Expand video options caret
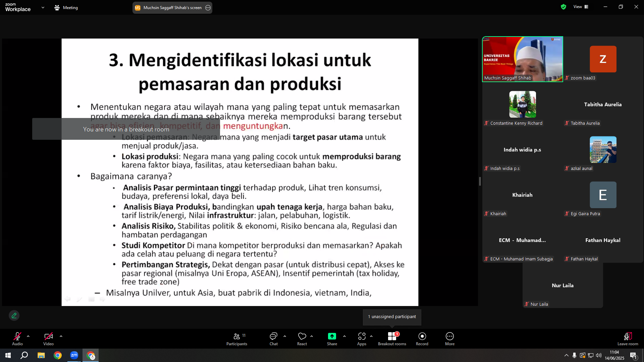This screenshot has width=644, height=362. (61, 336)
